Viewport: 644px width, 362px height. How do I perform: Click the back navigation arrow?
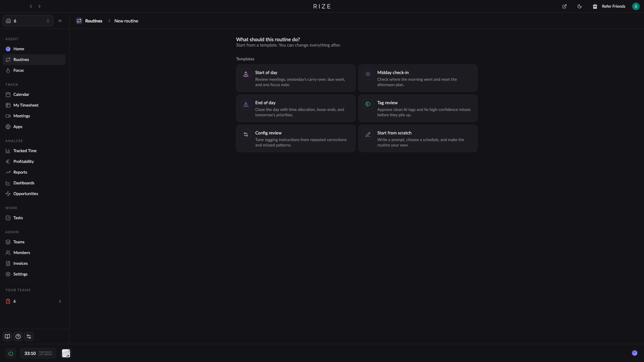pyautogui.click(x=31, y=6)
